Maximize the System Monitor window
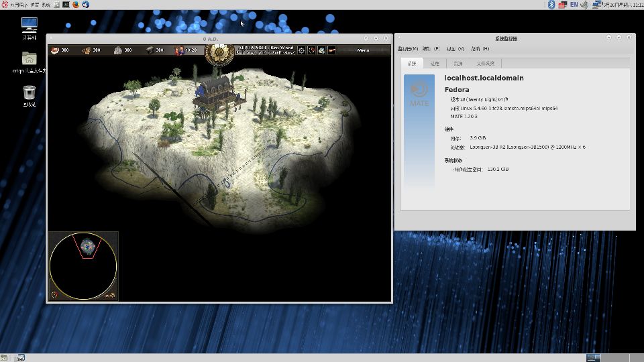Viewport: 644px width, 362px height. (619, 38)
